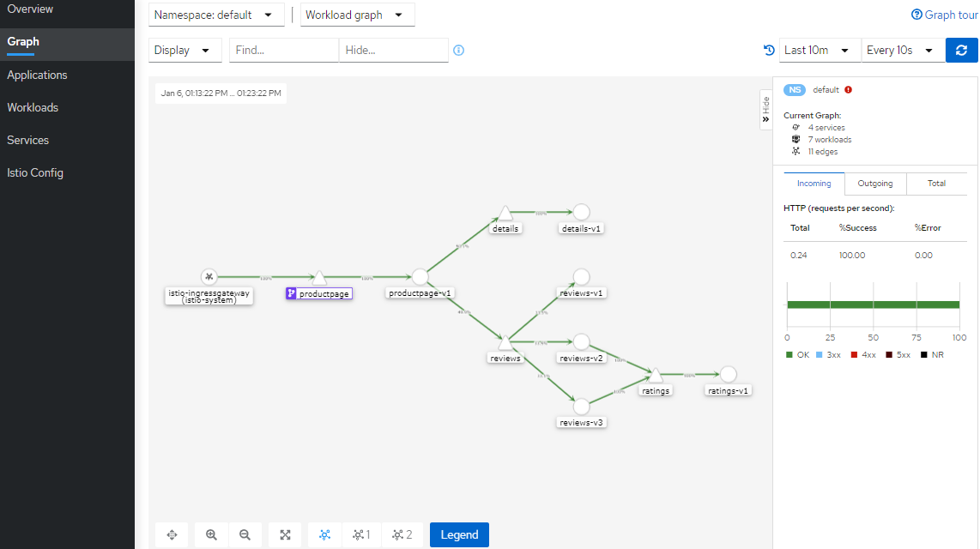Click the '7 workloads' summary text
The height and width of the screenshot is (549, 980).
pyautogui.click(x=829, y=140)
